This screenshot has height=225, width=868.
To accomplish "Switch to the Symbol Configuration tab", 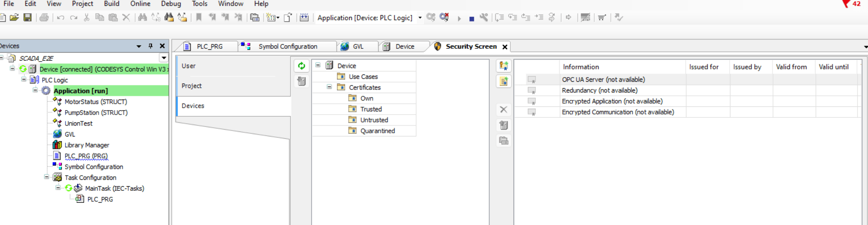I will coord(287,47).
